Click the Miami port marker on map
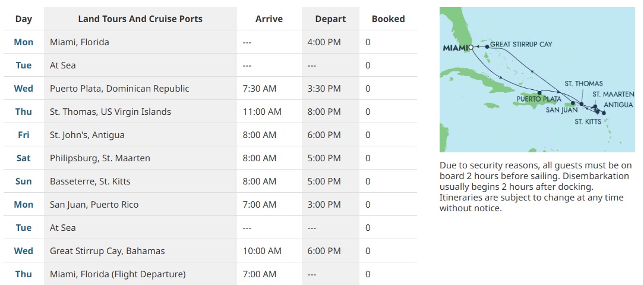 (471, 47)
